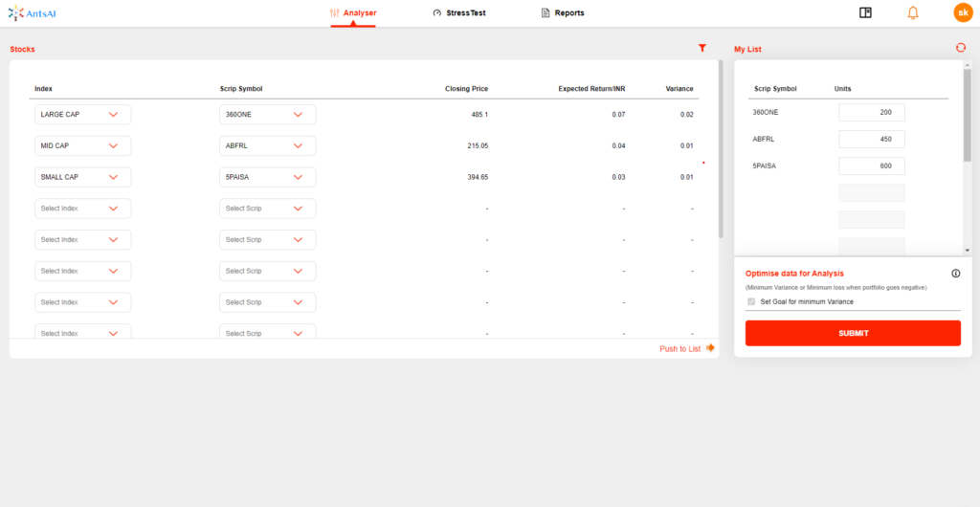
Task: Open the fifth row Select Index dropdown
Action: (83, 240)
